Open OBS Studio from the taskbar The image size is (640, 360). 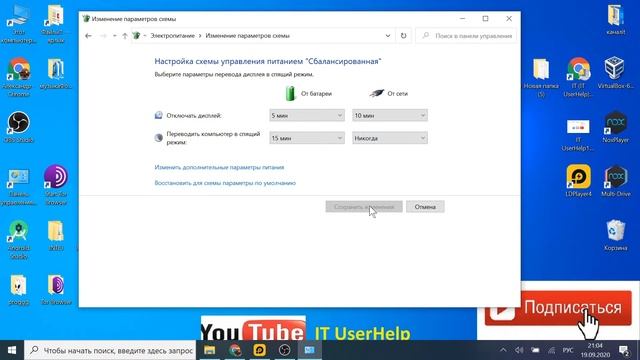pyautogui.click(x=284, y=350)
